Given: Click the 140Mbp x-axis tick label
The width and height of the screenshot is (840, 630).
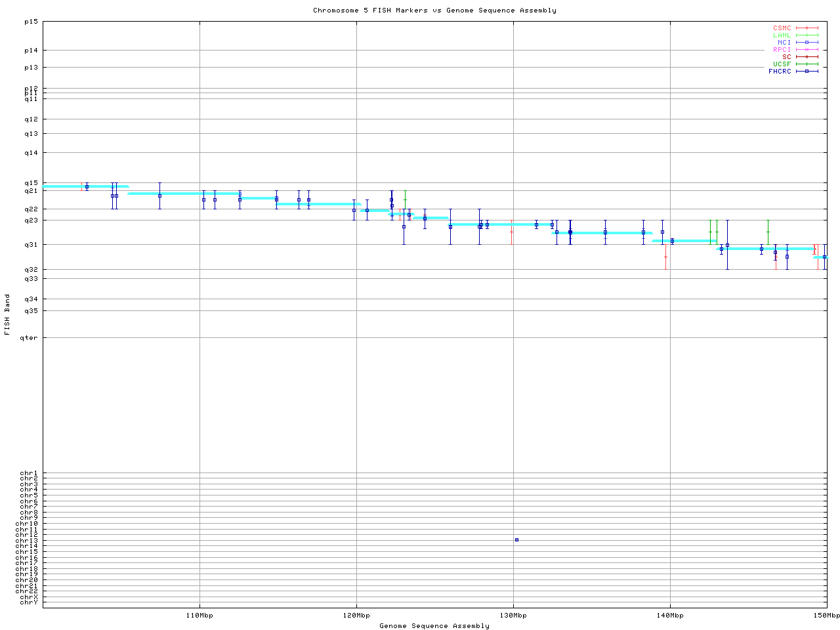Looking at the screenshot, I should [670, 616].
